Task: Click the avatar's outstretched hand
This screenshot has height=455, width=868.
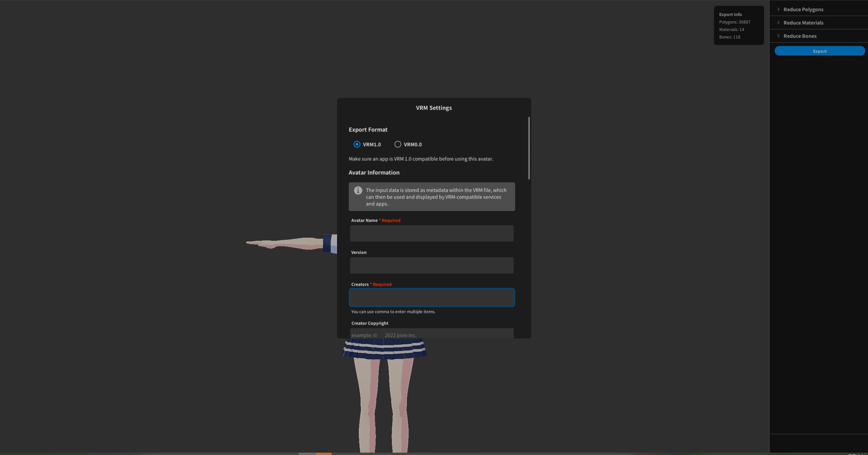Action: pyautogui.click(x=269, y=244)
